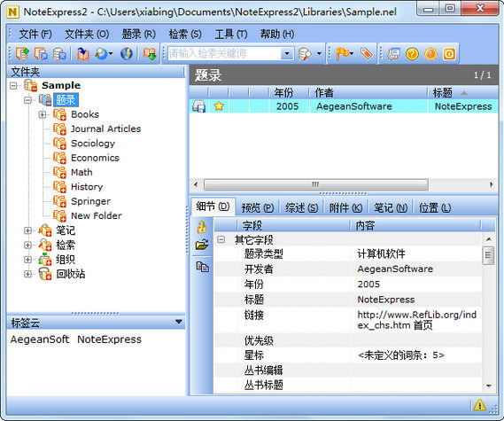The height and width of the screenshot is (421, 504).
Task: Switch to the 预览 (P) tab
Action: (x=257, y=208)
